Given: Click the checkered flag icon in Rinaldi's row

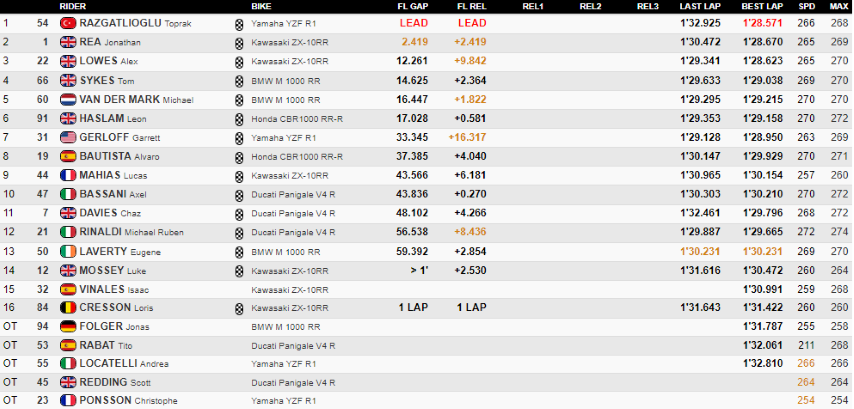Looking at the screenshot, I should (238, 232).
